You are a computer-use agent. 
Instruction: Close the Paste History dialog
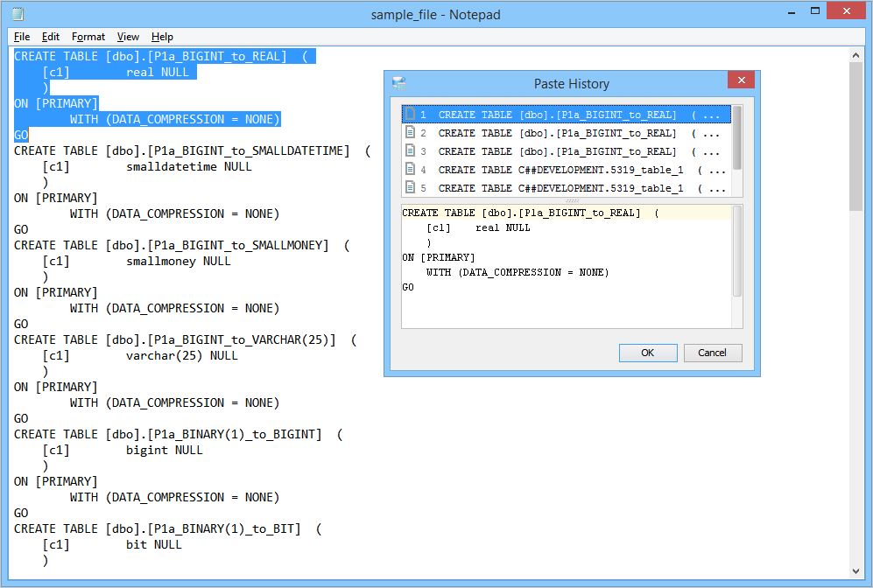(741, 80)
